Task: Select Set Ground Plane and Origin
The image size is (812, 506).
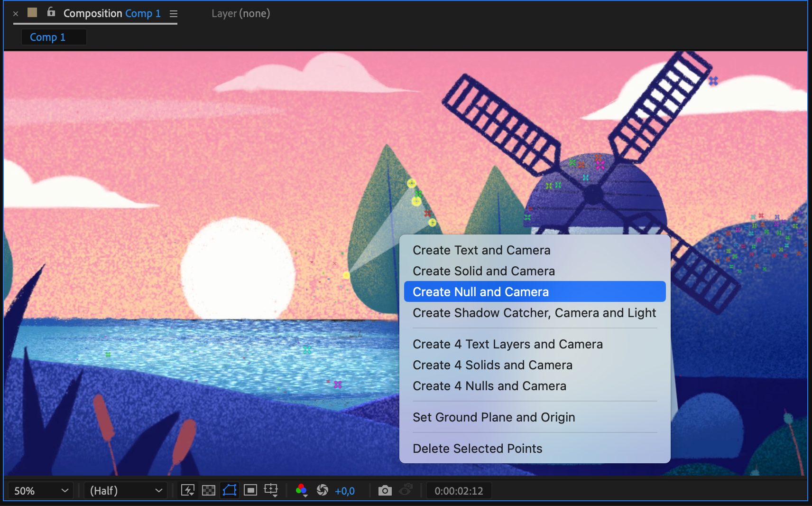Action: (x=493, y=417)
